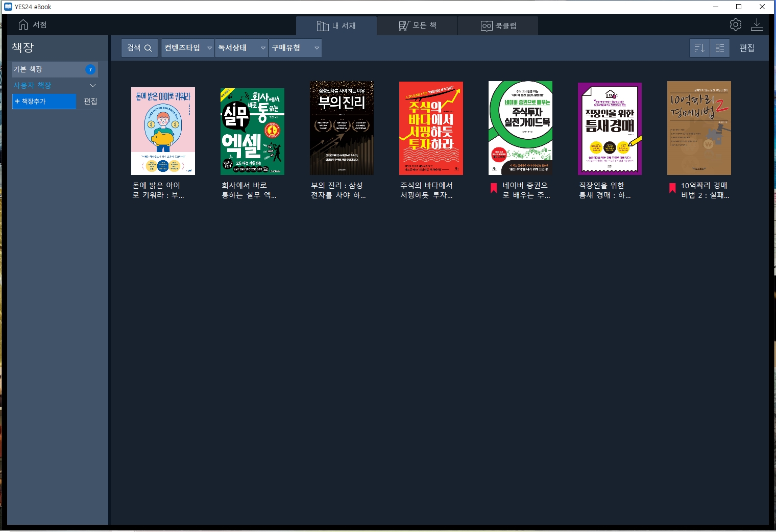Switch to 모든 책 tab

417,26
